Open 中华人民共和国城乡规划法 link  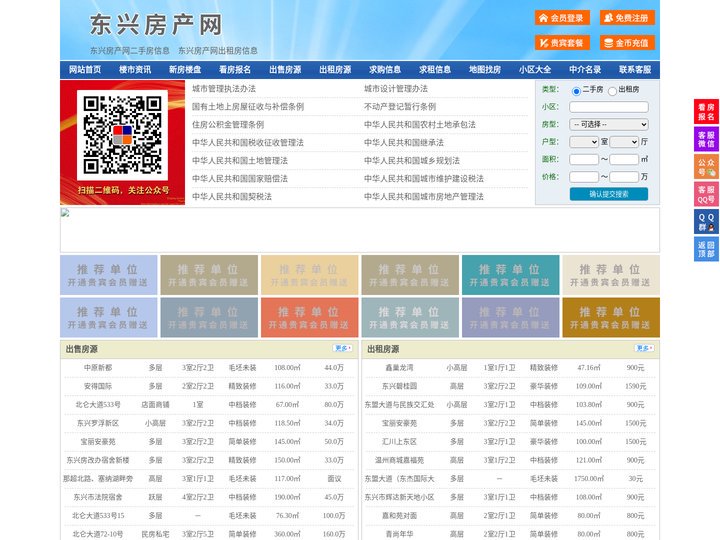[412, 160]
